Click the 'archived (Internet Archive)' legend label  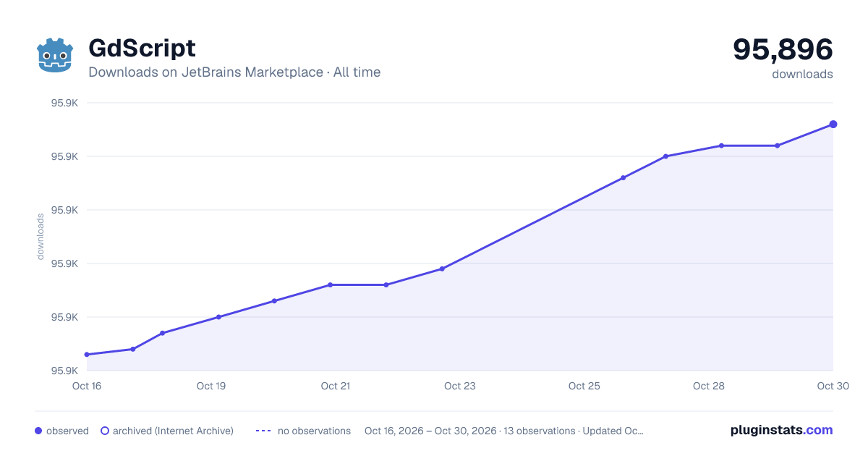point(173,431)
